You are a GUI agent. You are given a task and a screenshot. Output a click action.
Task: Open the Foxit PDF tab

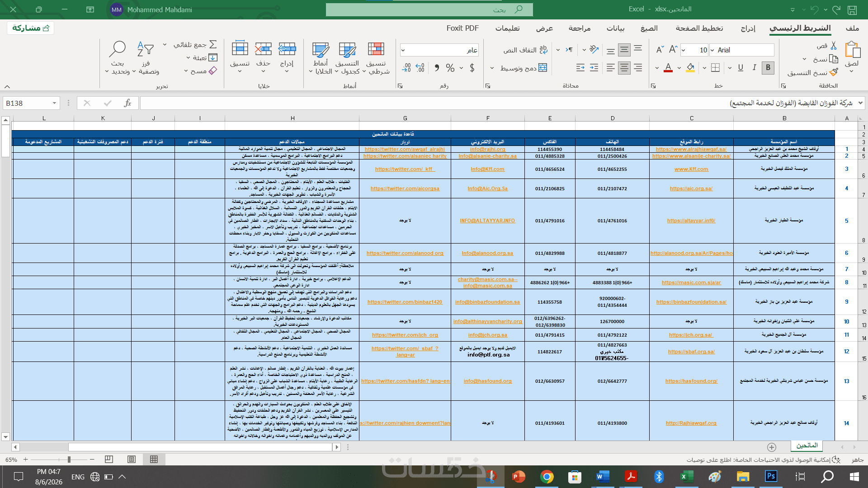click(x=462, y=28)
